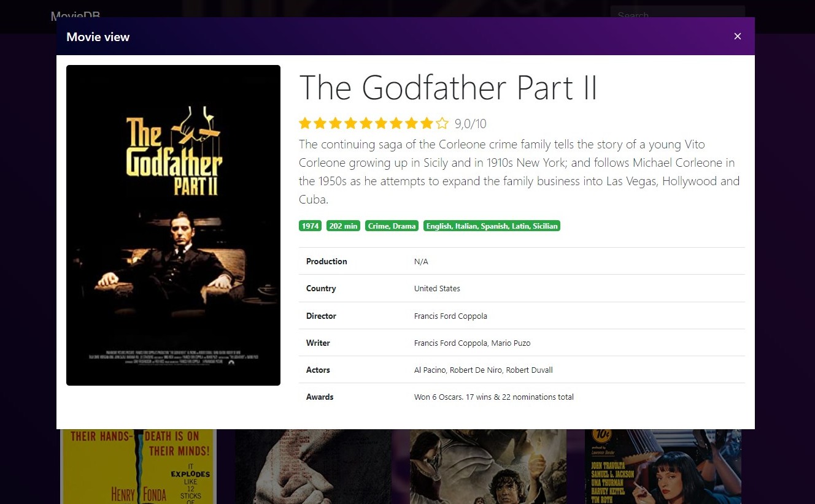Viewport: 815px width, 504px height.
Task: Open the Pulp Fiction poster with John Travolta
Action: tap(663, 466)
